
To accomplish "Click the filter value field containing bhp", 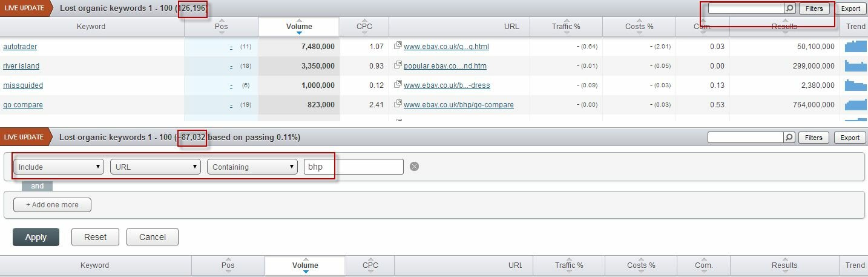I will point(353,167).
